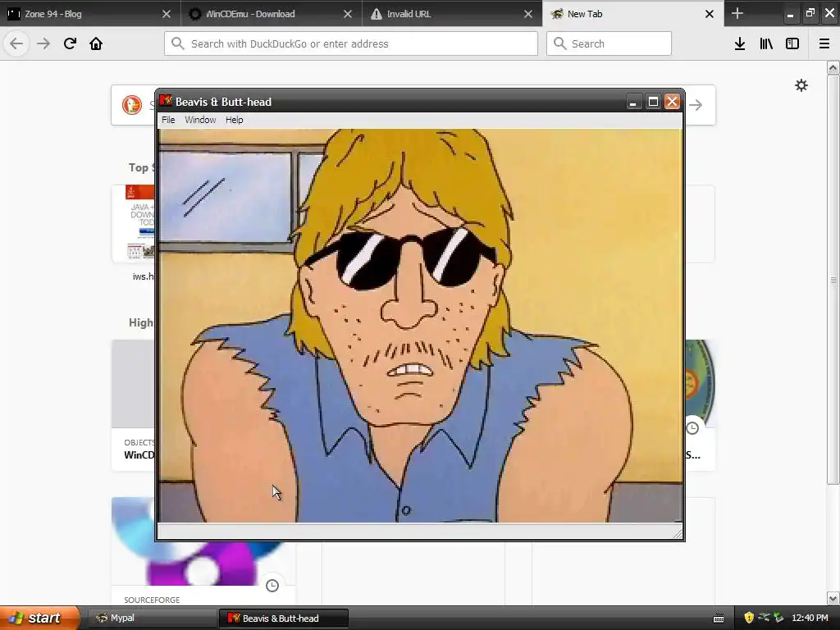This screenshot has width=840, height=630.
Task: Add a new browser tab with plus
Action: [737, 13]
